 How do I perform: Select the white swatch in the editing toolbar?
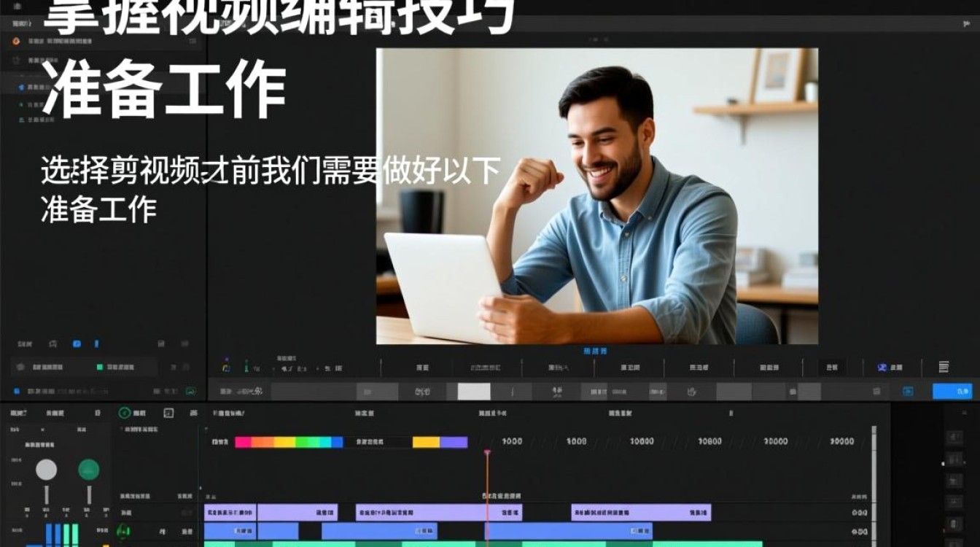click(x=474, y=392)
